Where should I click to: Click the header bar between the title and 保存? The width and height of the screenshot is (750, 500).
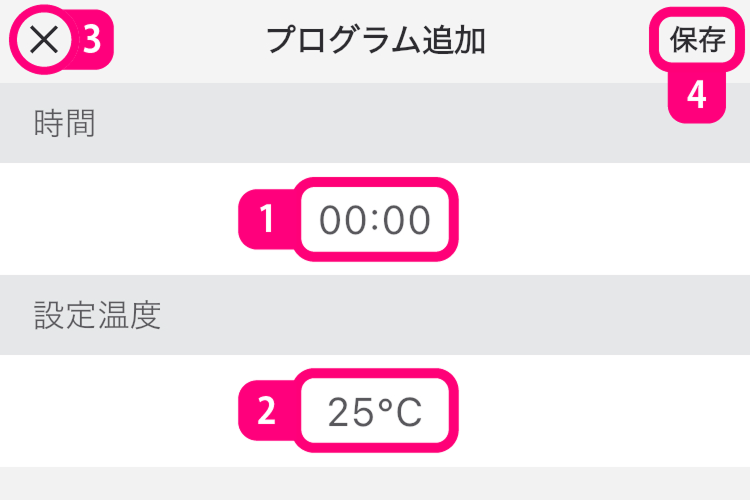tap(570, 40)
